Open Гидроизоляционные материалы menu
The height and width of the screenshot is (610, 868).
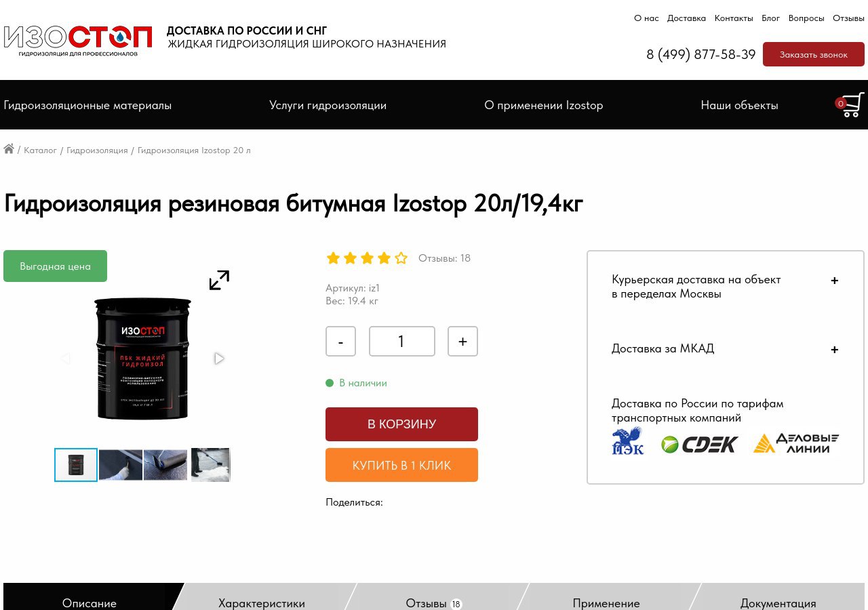87,105
